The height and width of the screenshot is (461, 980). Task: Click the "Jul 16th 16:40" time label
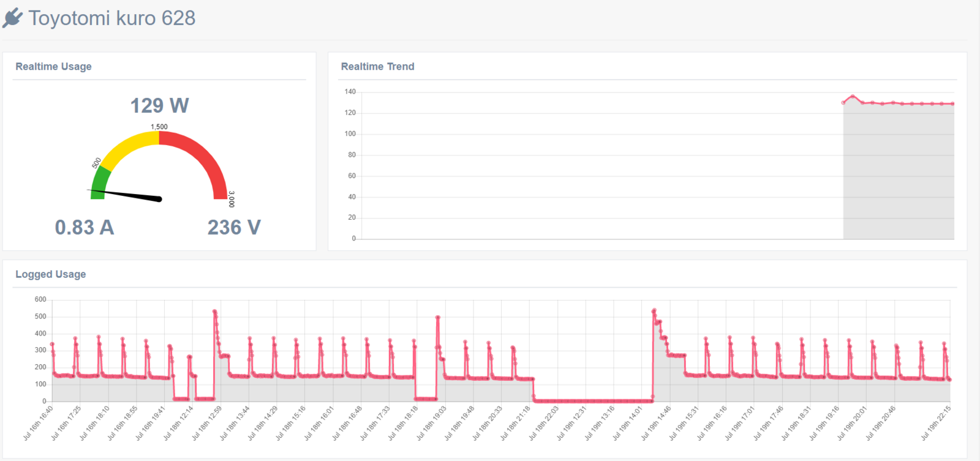38,423
